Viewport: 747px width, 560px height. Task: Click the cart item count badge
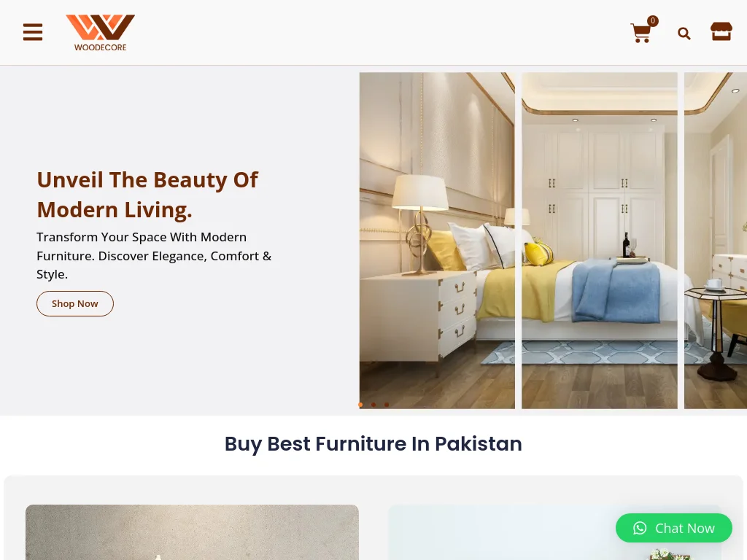[x=653, y=21]
